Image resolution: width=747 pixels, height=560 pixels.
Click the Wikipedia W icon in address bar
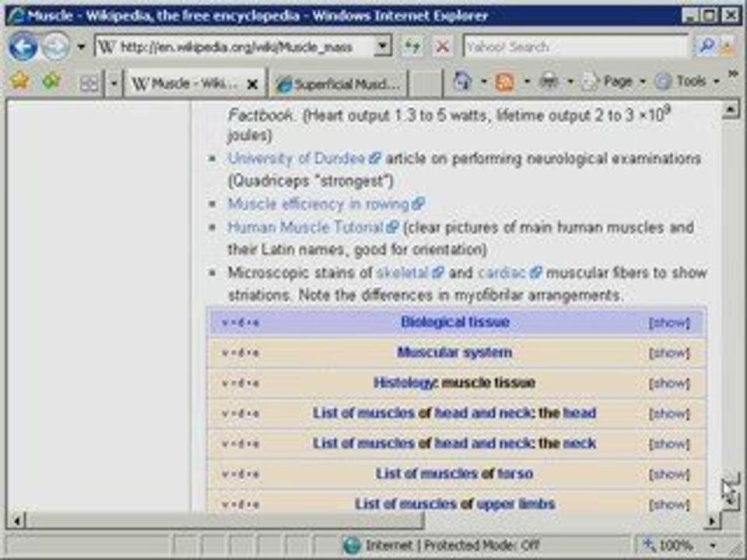[107, 47]
